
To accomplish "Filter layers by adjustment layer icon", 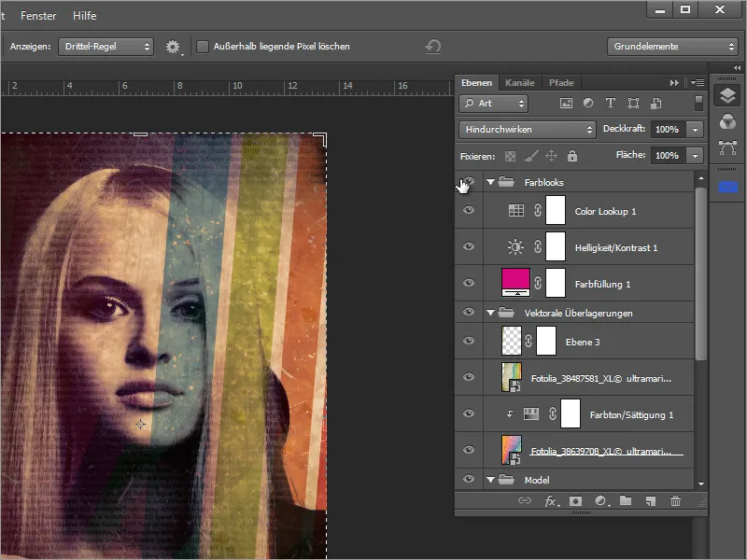I will pyautogui.click(x=588, y=103).
